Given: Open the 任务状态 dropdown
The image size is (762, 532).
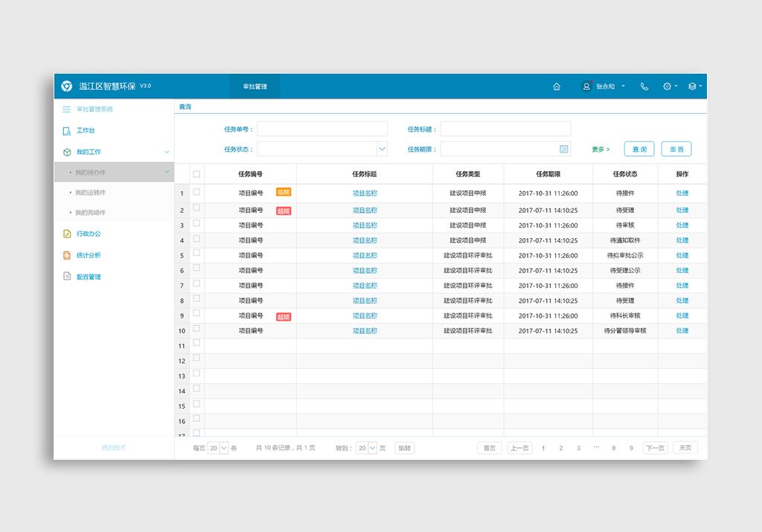Looking at the screenshot, I should click(x=382, y=150).
